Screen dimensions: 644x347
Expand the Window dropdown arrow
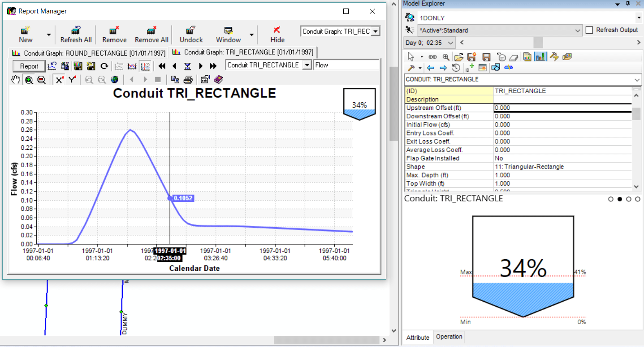click(x=251, y=35)
